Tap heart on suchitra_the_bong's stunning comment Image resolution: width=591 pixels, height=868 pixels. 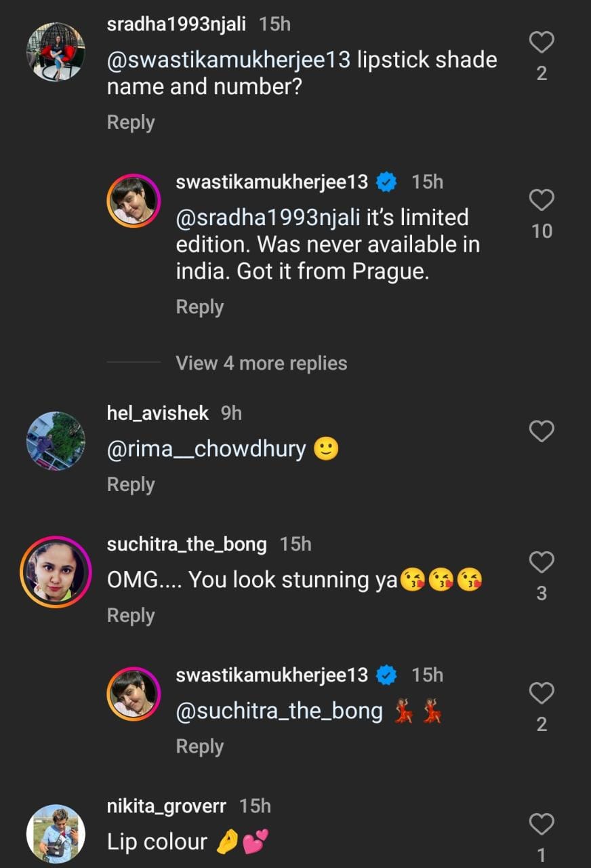(542, 562)
